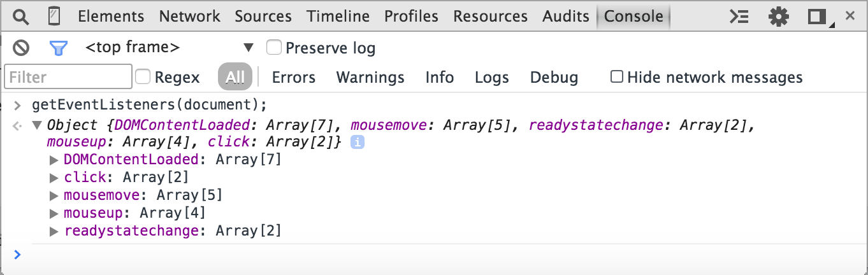Filter console by Errors
868x275 pixels.
tap(293, 78)
